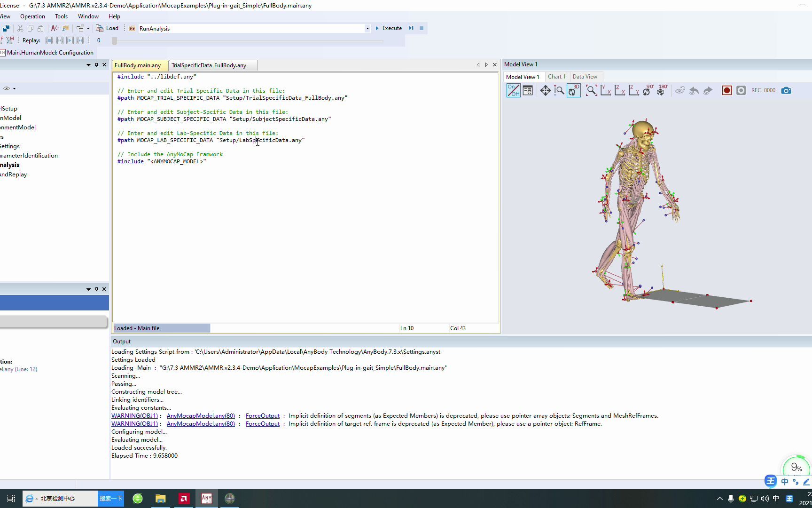The height and width of the screenshot is (508, 812).
Task: Click Zoom to fit all icon
Action: point(592,90)
